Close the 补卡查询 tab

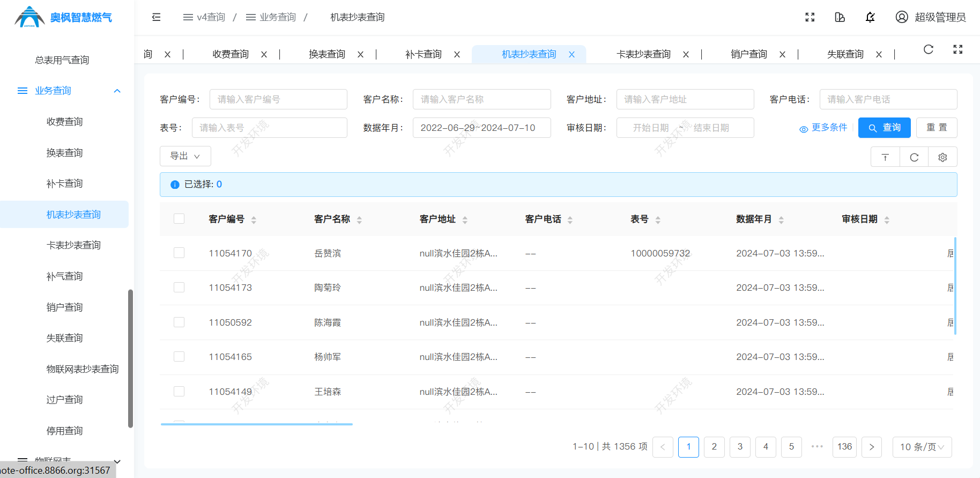(x=457, y=54)
